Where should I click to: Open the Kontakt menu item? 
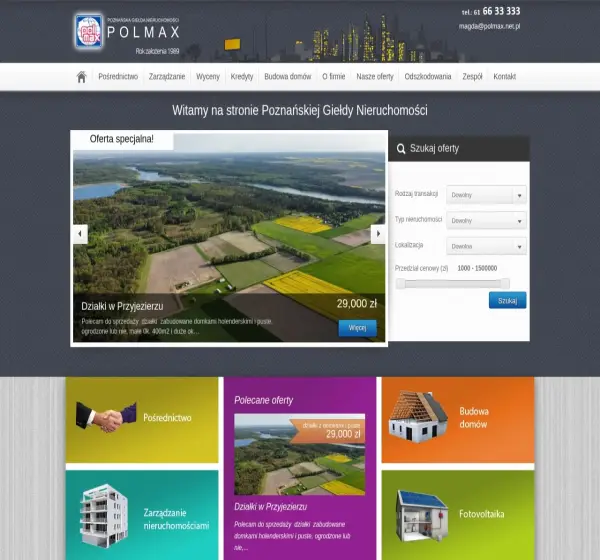pos(505,77)
